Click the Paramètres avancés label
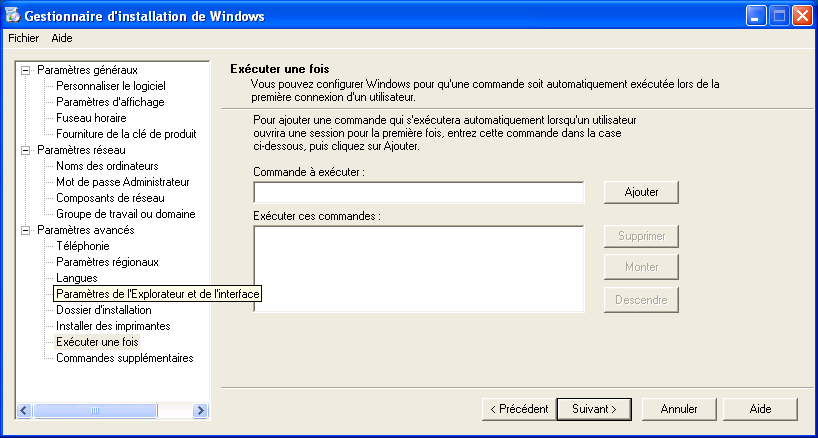Viewport: 818px width, 438px height. (x=86, y=230)
